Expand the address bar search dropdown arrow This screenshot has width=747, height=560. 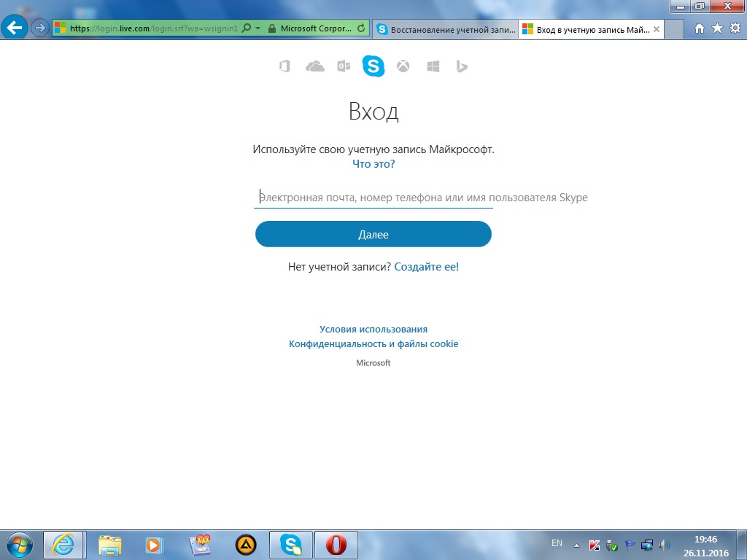pos(258,28)
